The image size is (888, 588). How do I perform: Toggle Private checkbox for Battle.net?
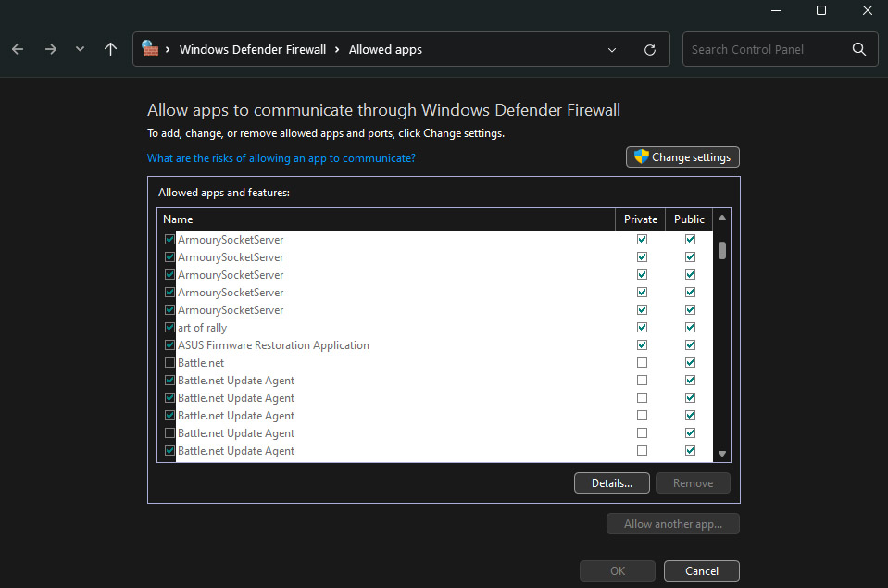click(642, 363)
